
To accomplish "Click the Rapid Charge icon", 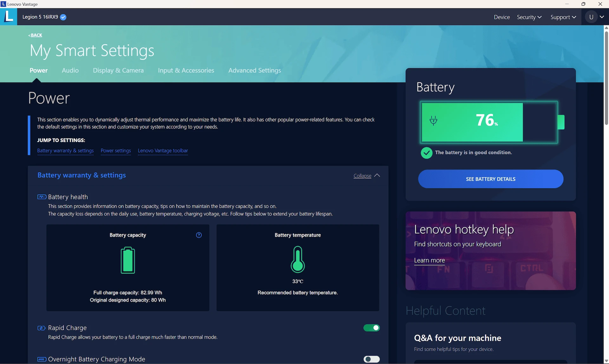I will 42,328.
